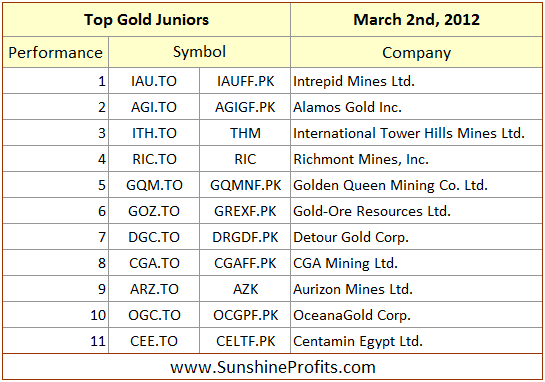Click the Top Gold Juniors title cell
545x382 pixels.
pyautogui.click(x=146, y=19)
